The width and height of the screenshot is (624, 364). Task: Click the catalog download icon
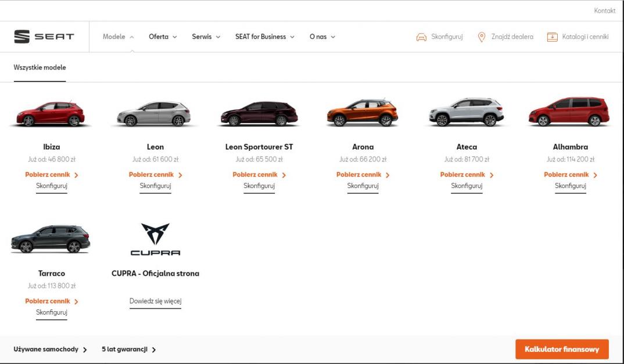tap(553, 37)
